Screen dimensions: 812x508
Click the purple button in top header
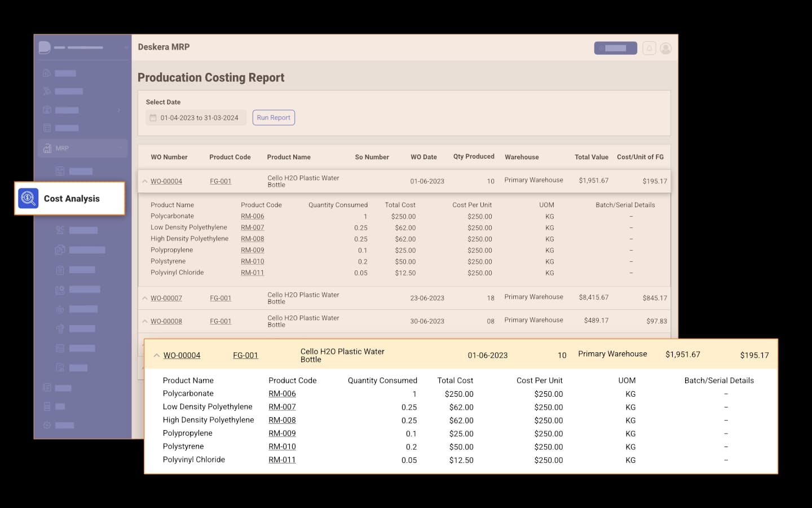(615, 49)
